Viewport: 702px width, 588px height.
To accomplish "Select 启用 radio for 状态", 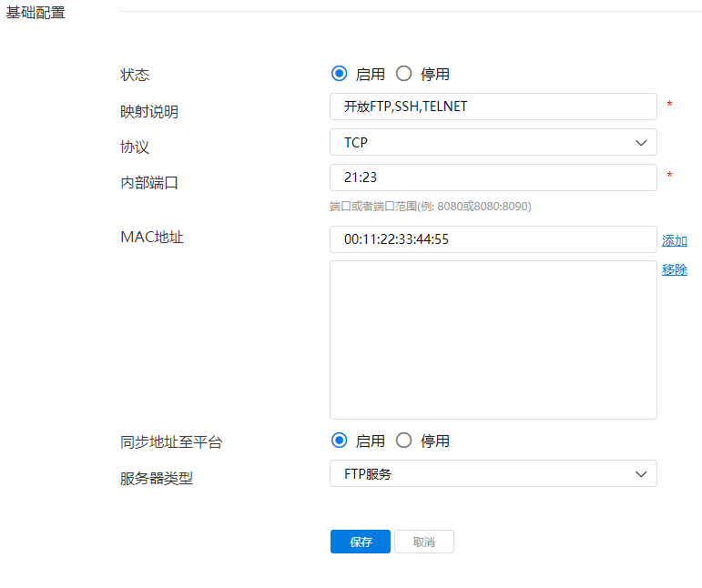I will [x=340, y=74].
